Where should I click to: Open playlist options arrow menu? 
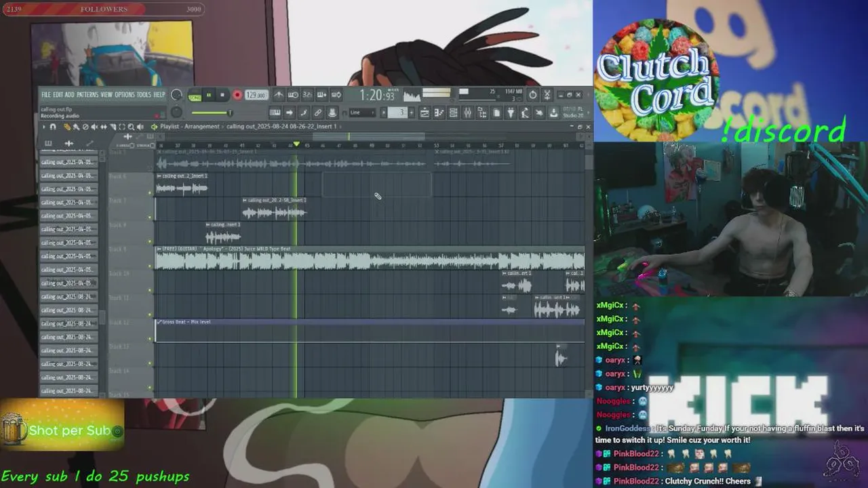(44, 127)
